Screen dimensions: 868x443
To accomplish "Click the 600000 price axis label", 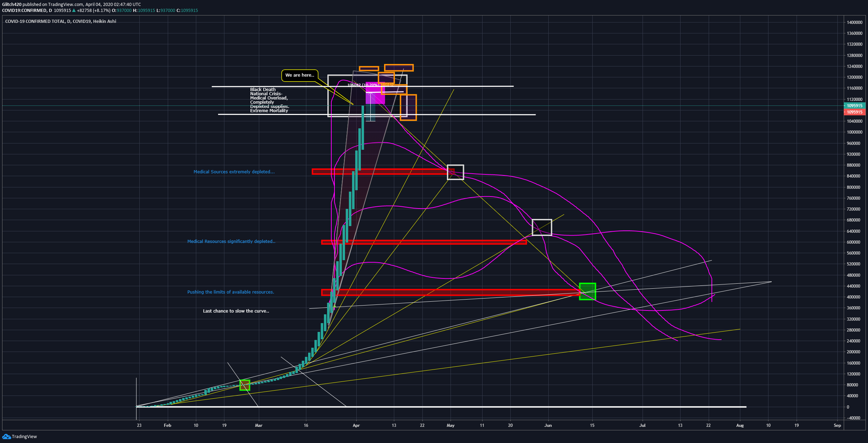I will 854,242.
